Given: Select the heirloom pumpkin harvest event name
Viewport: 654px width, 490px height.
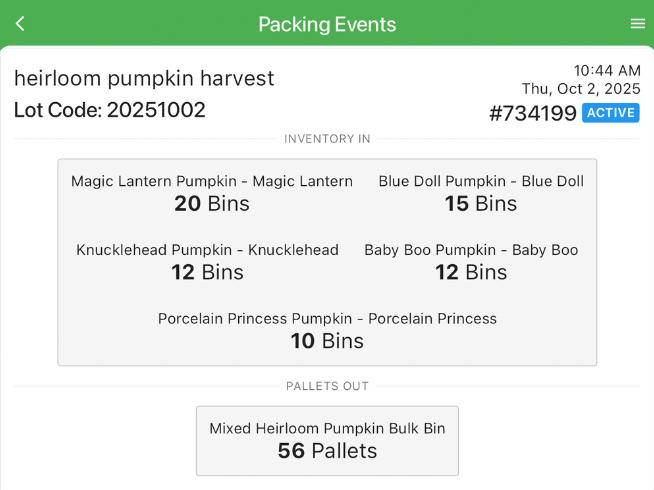Looking at the screenshot, I should coord(144,78).
